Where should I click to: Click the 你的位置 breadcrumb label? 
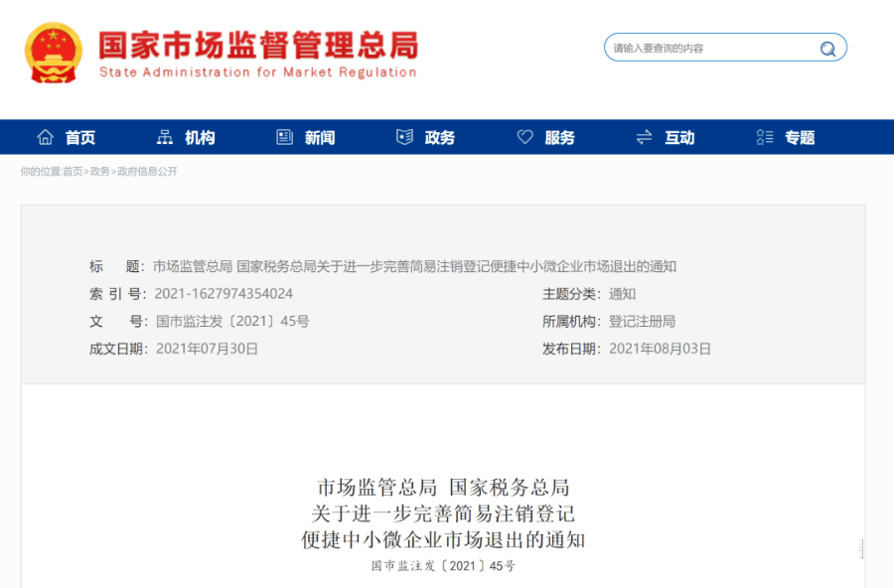[41, 172]
